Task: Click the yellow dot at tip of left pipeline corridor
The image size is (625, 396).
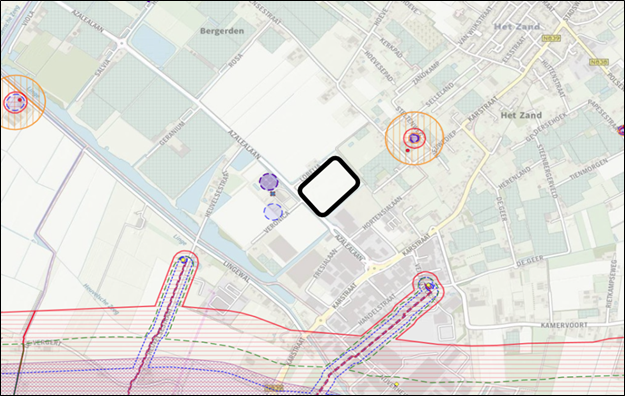Action: click(x=183, y=260)
